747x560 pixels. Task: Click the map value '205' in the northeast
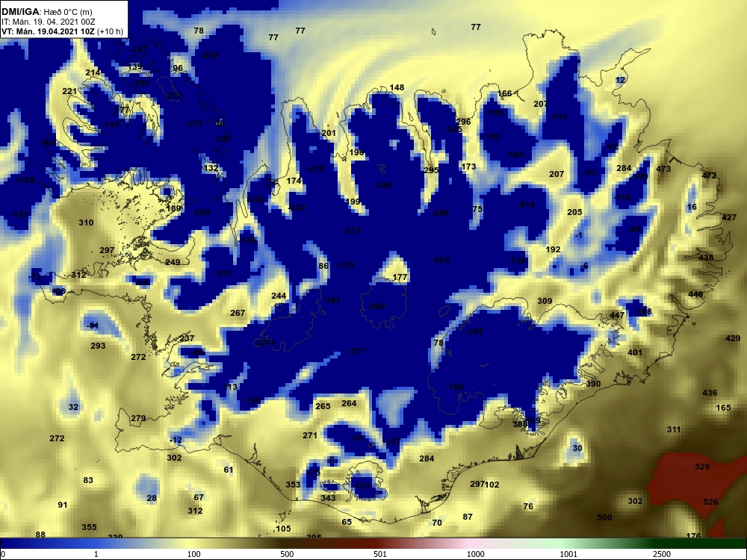575,212
